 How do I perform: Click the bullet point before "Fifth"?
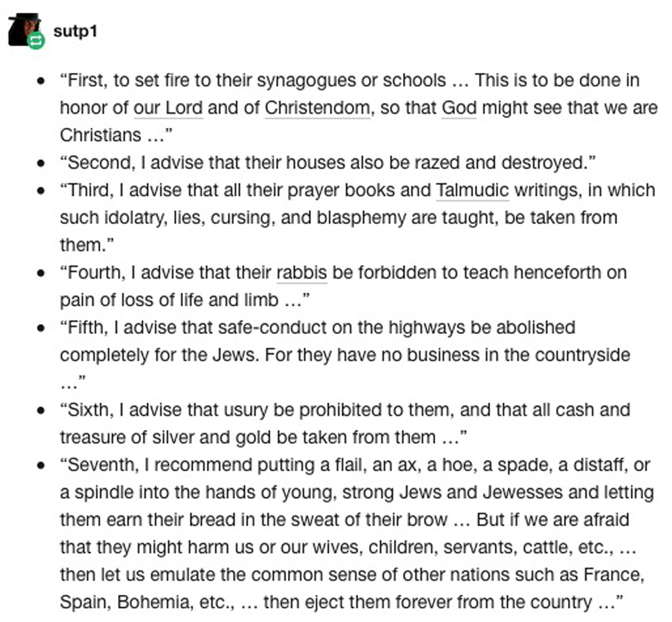(x=41, y=328)
